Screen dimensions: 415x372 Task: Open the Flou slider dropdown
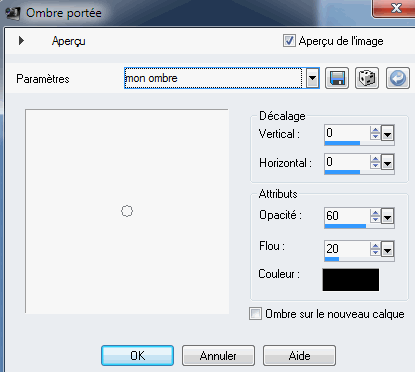click(x=388, y=250)
